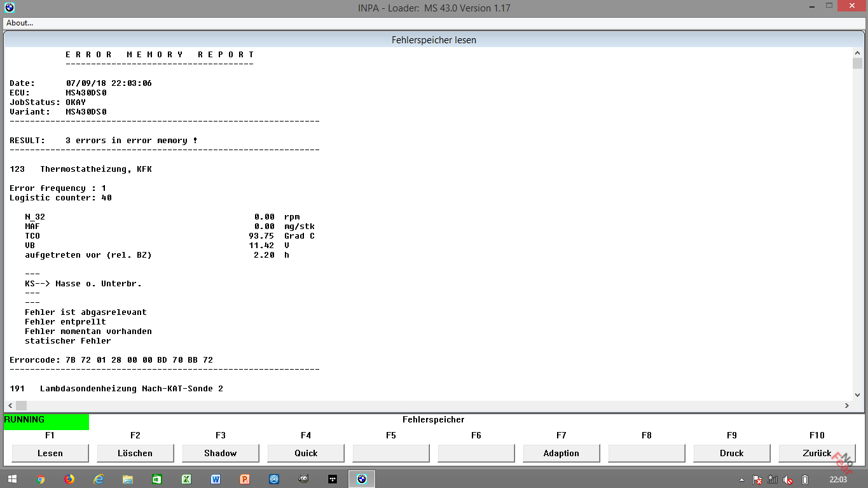
Task: Click the Variant 'MS430DS0' line
Action: [x=58, y=112]
